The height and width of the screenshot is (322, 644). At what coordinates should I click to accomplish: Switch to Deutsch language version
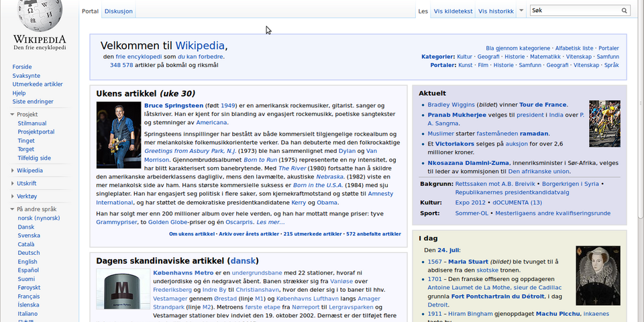click(29, 253)
